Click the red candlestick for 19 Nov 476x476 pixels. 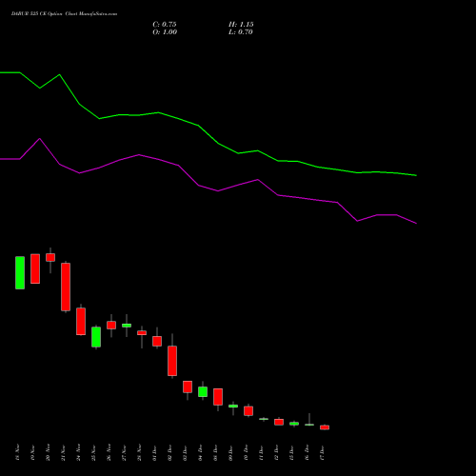coord(35,268)
